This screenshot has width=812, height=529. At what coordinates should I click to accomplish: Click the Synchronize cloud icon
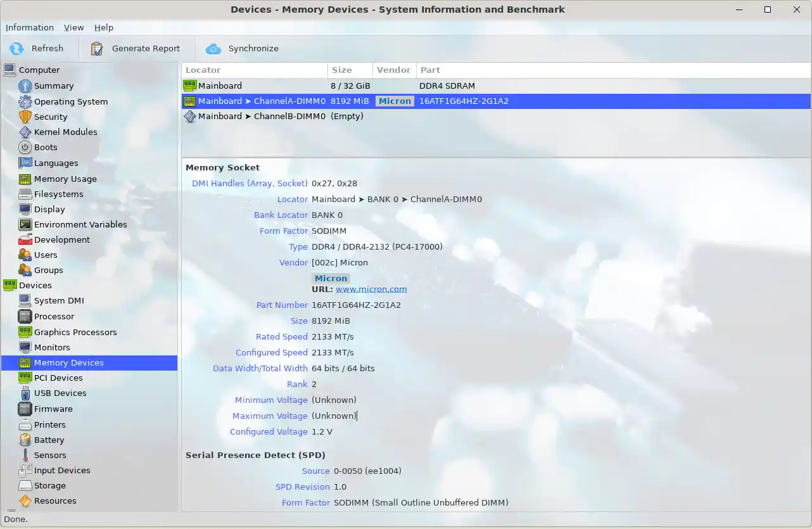213,48
